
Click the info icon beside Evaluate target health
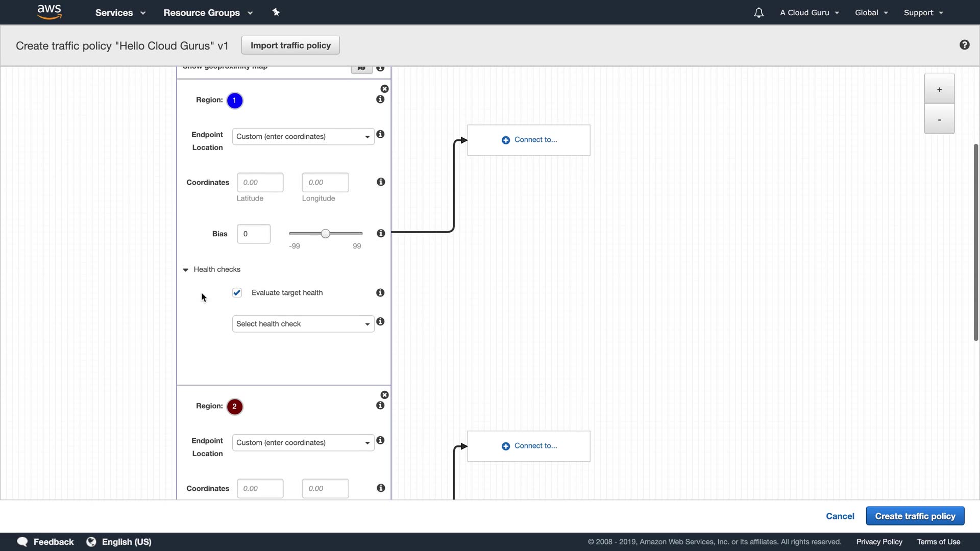tap(380, 292)
